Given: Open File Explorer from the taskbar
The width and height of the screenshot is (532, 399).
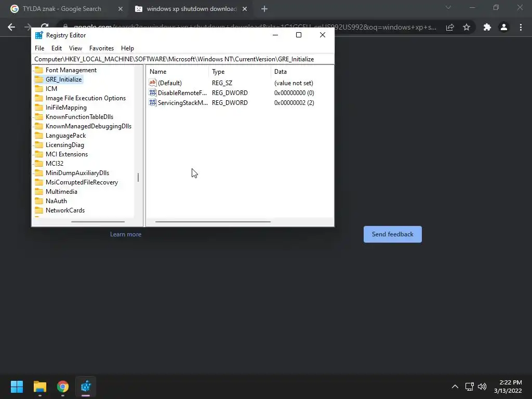Looking at the screenshot, I should pos(39,387).
